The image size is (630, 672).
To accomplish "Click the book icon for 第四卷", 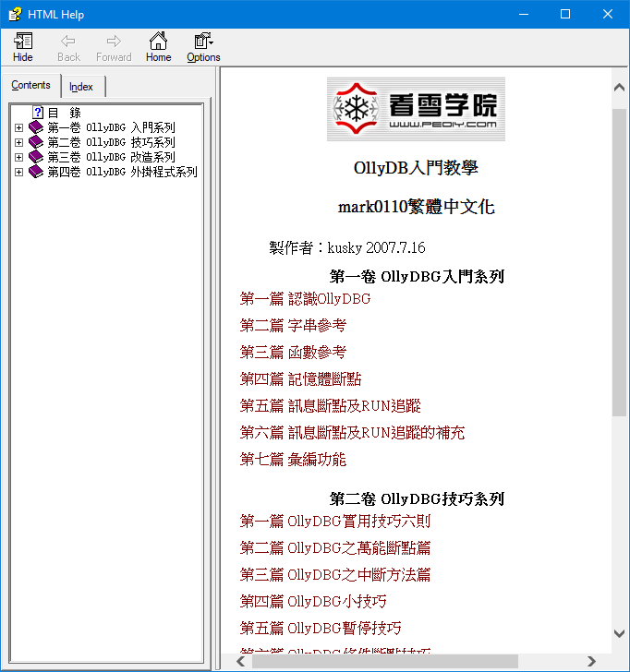I will [36, 172].
